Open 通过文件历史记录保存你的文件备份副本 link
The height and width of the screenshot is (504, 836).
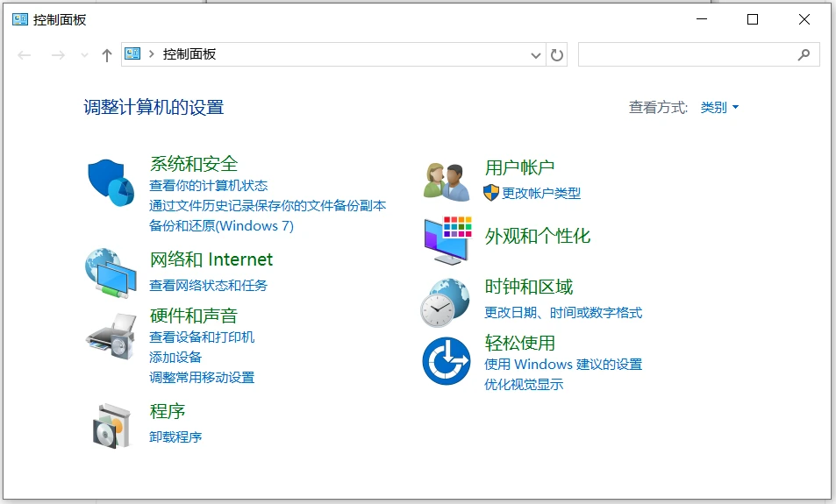click(268, 206)
